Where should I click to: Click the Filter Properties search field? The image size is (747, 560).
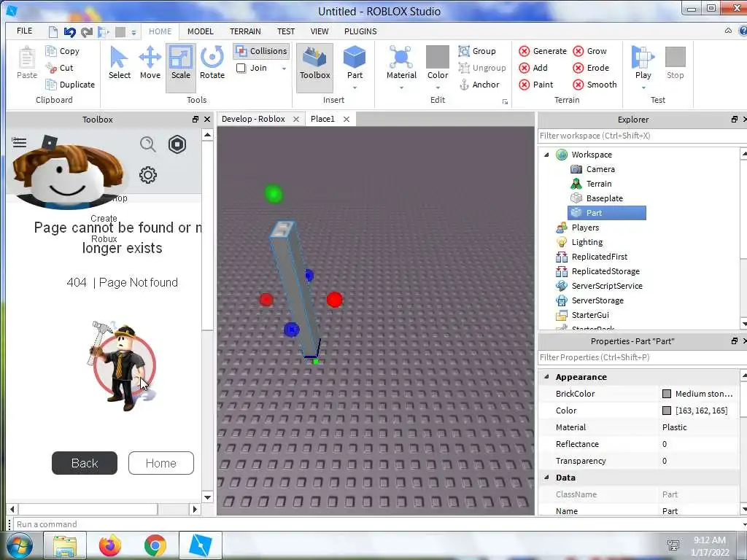point(640,357)
